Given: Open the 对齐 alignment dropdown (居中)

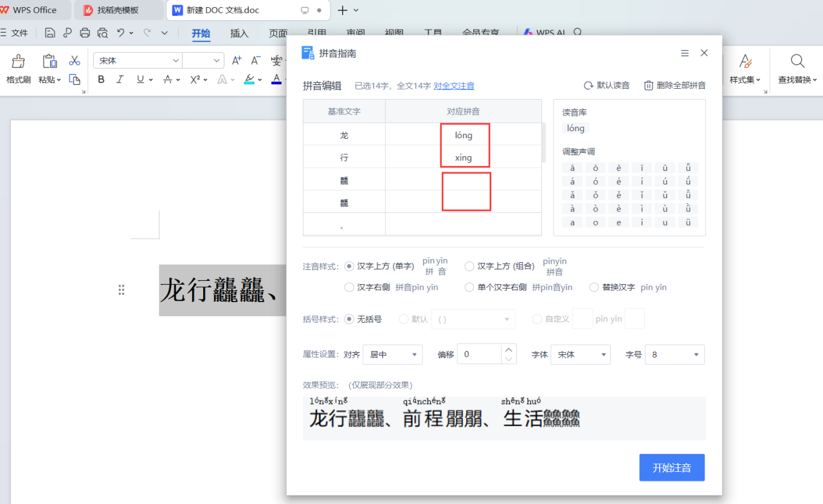Looking at the screenshot, I should tap(392, 354).
